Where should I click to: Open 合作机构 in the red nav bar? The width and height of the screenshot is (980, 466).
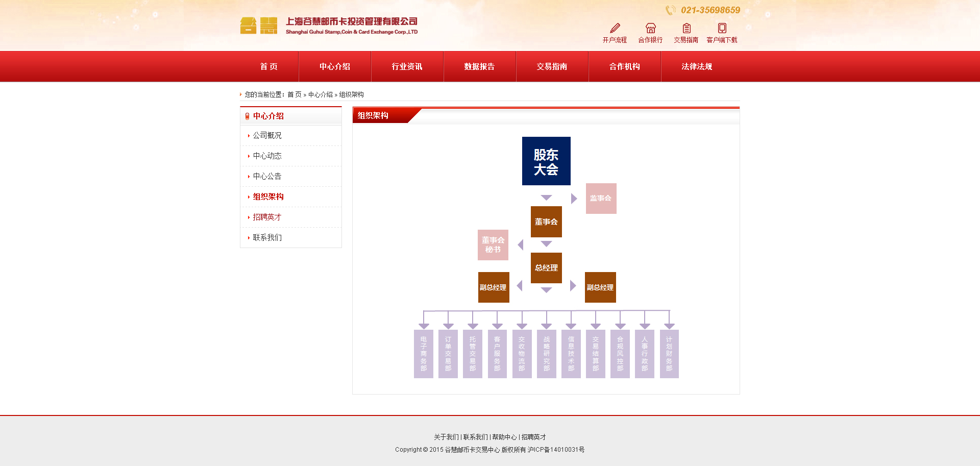624,66
